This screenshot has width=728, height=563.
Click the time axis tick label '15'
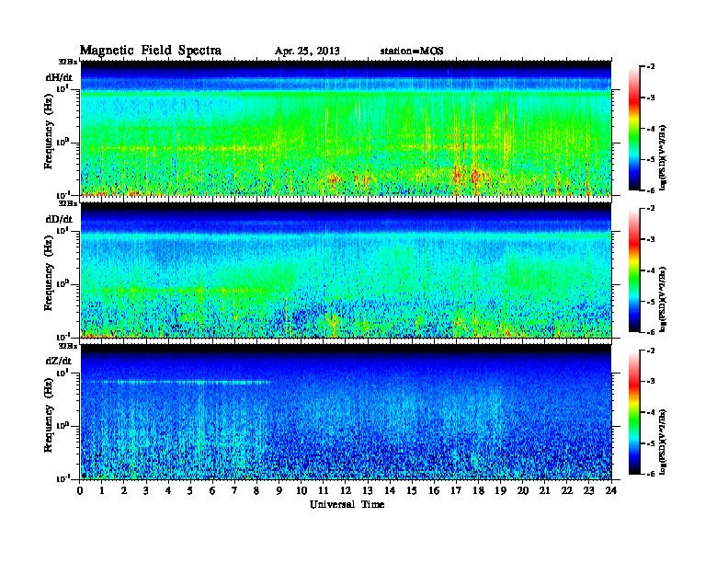(x=412, y=491)
